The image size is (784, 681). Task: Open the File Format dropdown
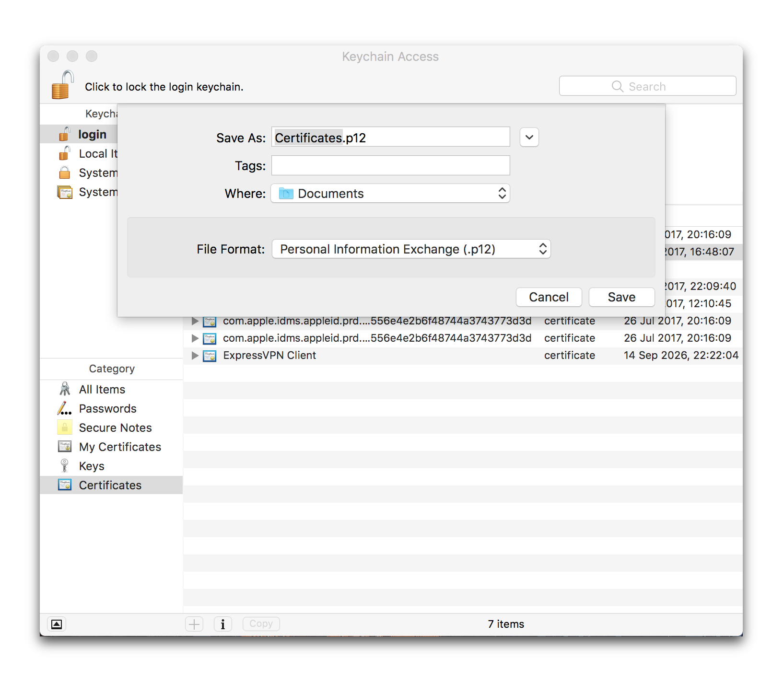coord(411,249)
